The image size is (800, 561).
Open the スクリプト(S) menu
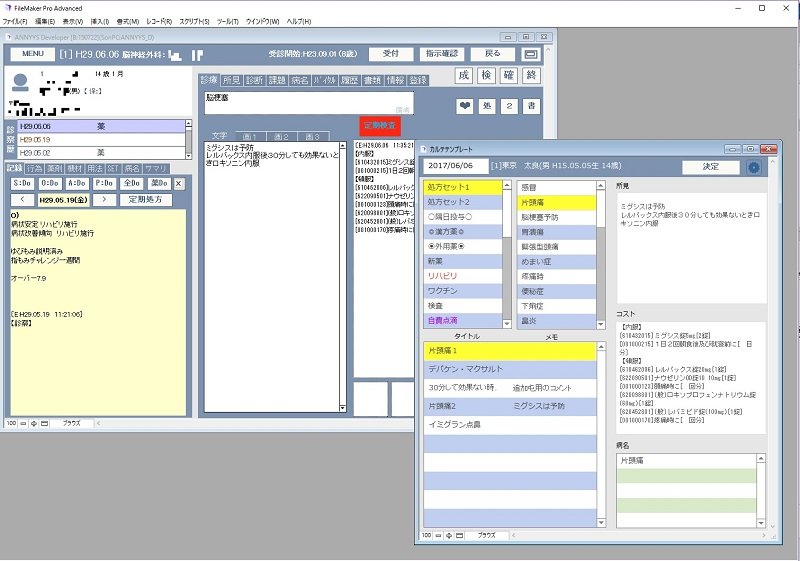194,21
